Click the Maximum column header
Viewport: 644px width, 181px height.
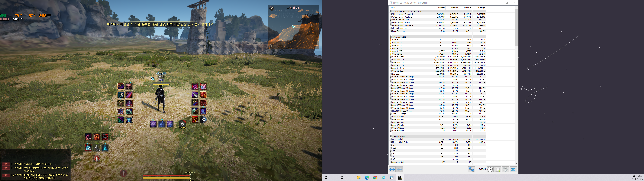click(466, 8)
